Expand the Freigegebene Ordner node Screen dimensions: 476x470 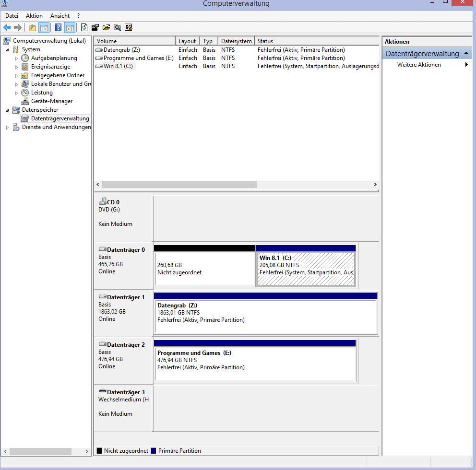tap(17, 76)
